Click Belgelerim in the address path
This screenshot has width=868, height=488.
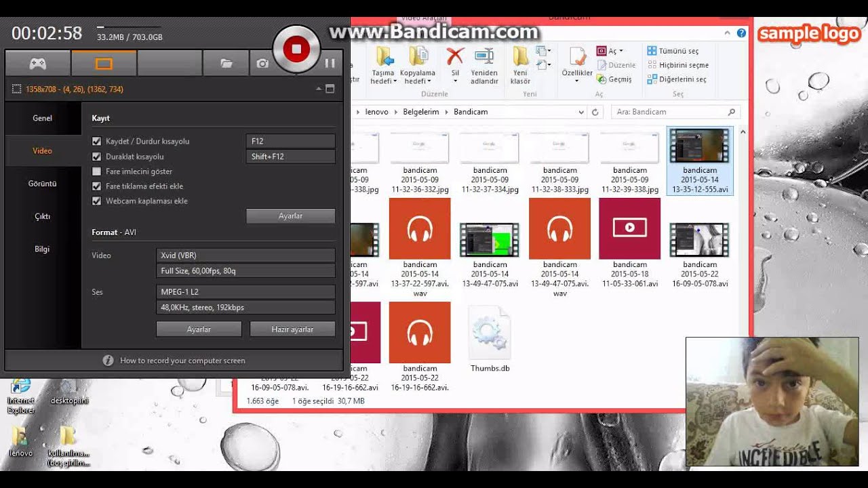pos(421,112)
